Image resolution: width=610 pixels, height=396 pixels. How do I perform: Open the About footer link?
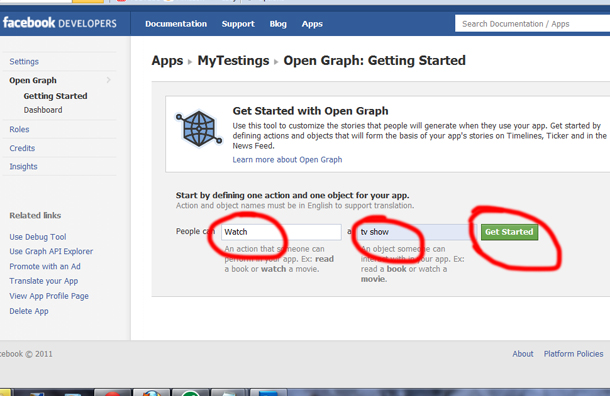point(522,354)
